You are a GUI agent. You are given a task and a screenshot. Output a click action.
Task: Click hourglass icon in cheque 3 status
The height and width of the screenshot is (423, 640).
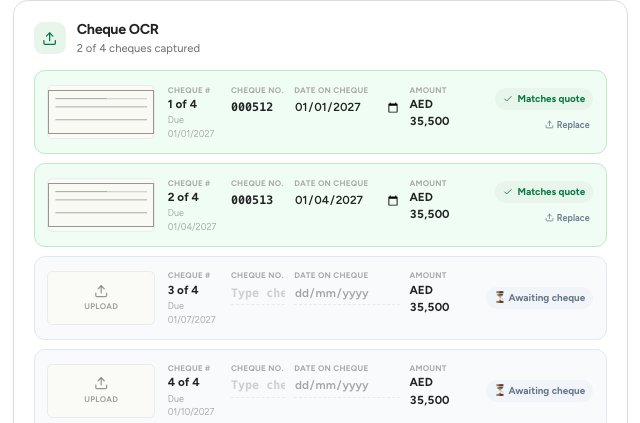(500, 297)
